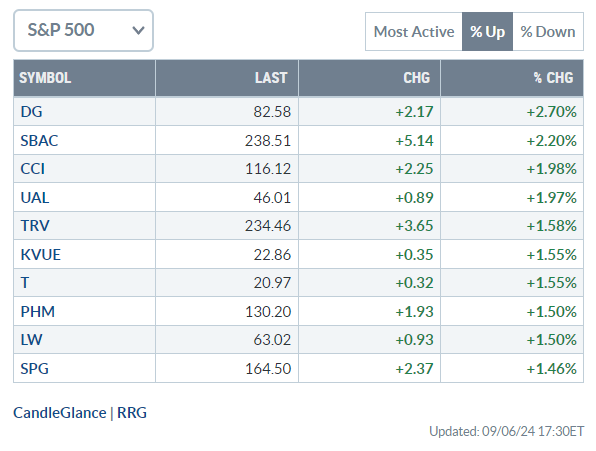Click the 164.50 last price for SPG
The image size is (596, 451).
(x=268, y=369)
